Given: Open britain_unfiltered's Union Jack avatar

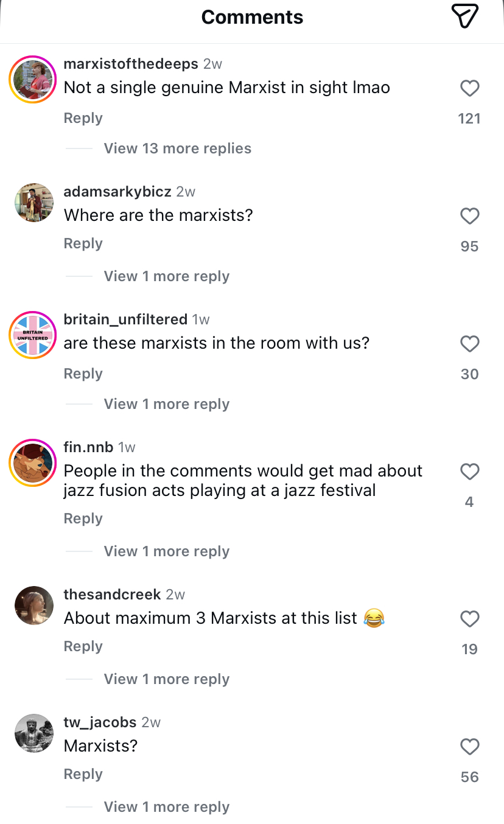Looking at the screenshot, I should point(33,335).
